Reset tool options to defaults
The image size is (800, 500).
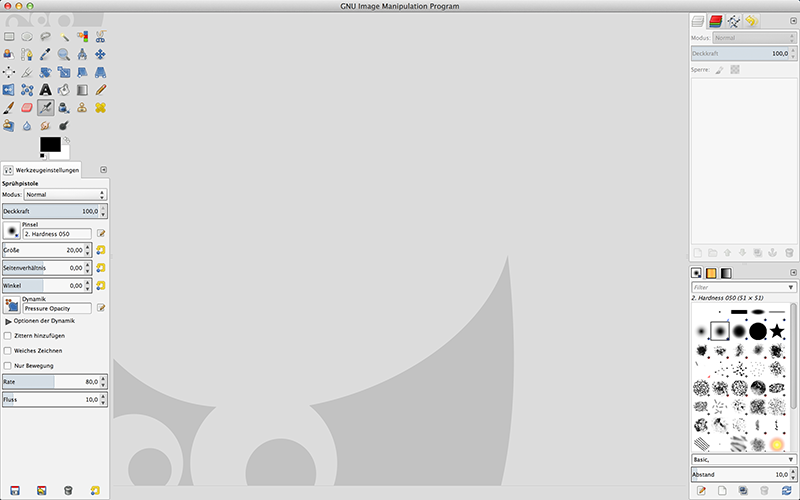tap(95, 490)
